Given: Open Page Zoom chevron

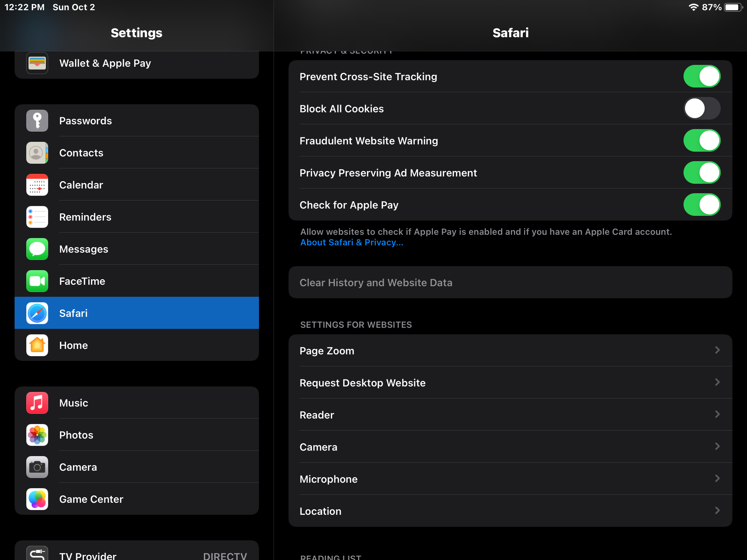Looking at the screenshot, I should [x=717, y=350].
